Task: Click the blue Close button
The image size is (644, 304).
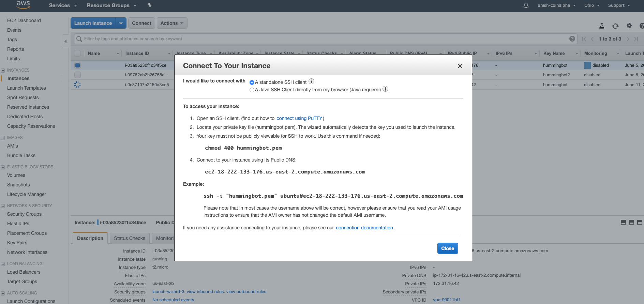Action: tap(448, 248)
